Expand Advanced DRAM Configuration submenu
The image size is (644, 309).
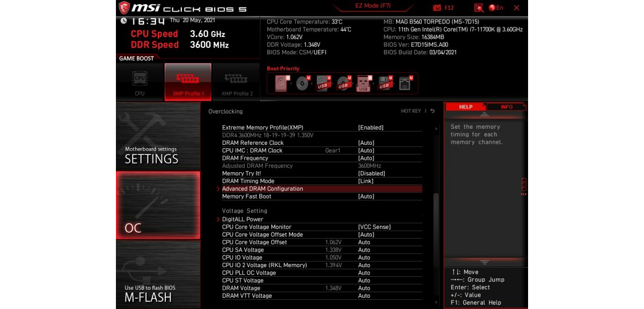(322, 189)
